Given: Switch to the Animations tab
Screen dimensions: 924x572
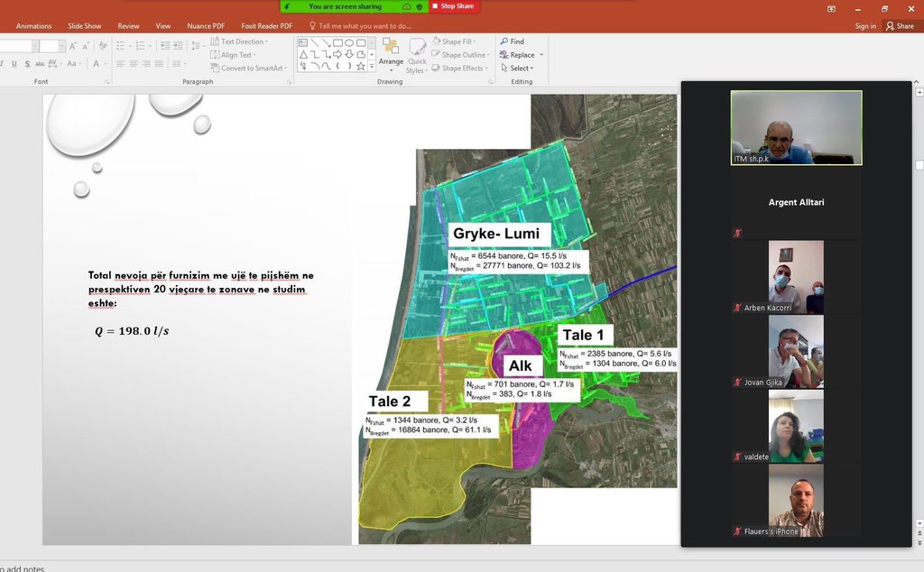Looking at the screenshot, I should [x=33, y=26].
